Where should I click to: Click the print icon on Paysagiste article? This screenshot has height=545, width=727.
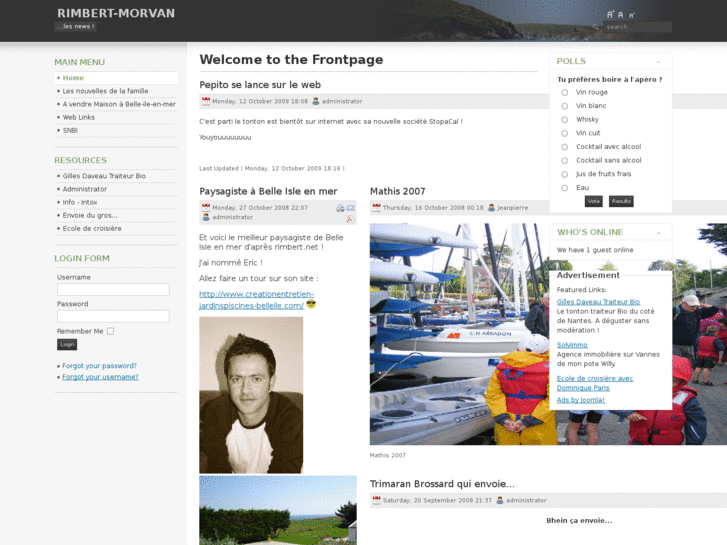click(x=340, y=208)
